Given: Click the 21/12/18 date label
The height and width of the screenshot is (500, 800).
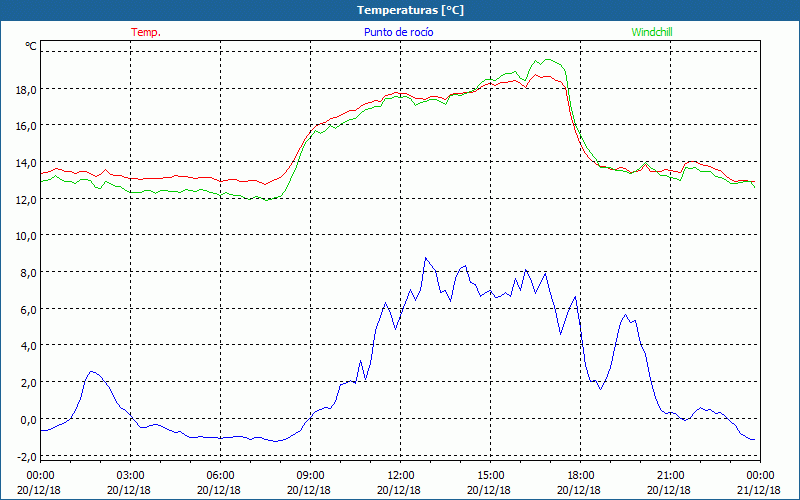Looking at the screenshot, I should pos(760,490).
